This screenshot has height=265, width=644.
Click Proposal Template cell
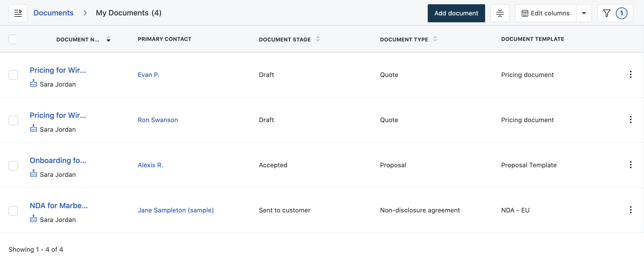[x=529, y=165]
